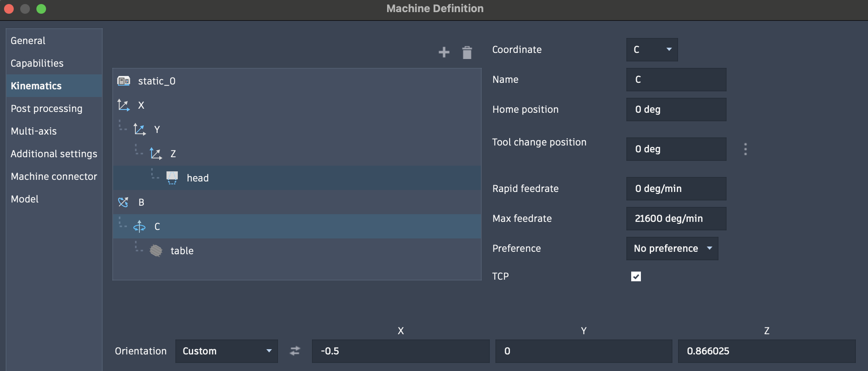The height and width of the screenshot is (371, 868).
Task: Click the X linear axis icon
Action: 123,105
